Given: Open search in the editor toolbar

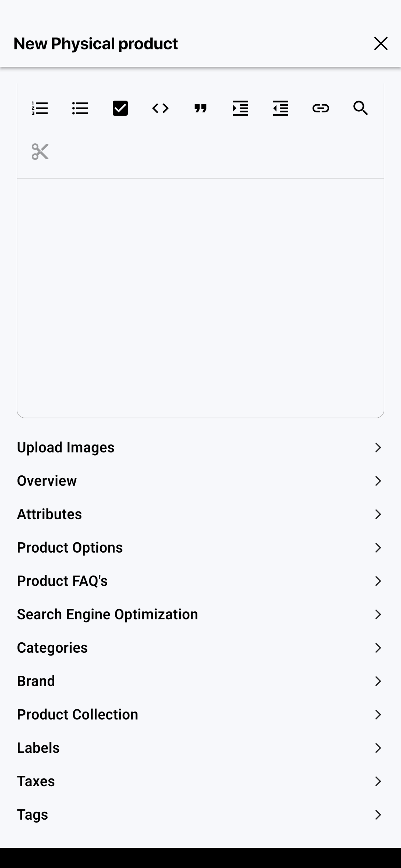Looking at the screenshot, I should [361, 108].
